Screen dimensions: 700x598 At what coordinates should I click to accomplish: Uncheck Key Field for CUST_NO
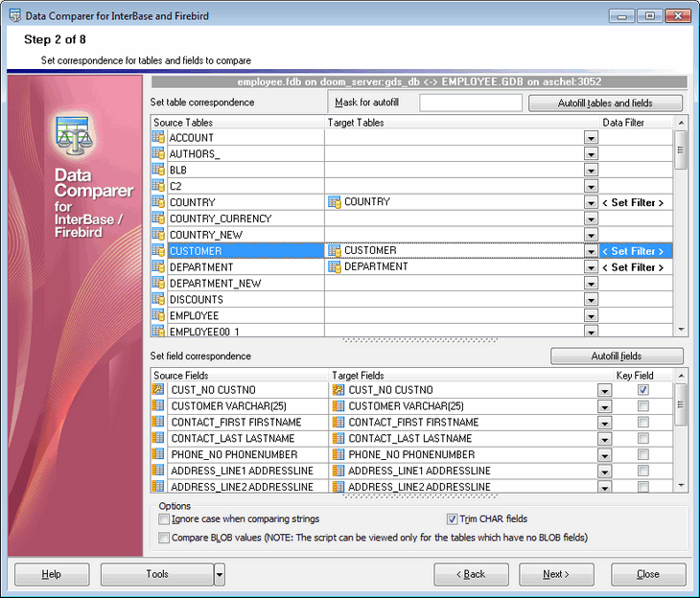pos(642,390)
